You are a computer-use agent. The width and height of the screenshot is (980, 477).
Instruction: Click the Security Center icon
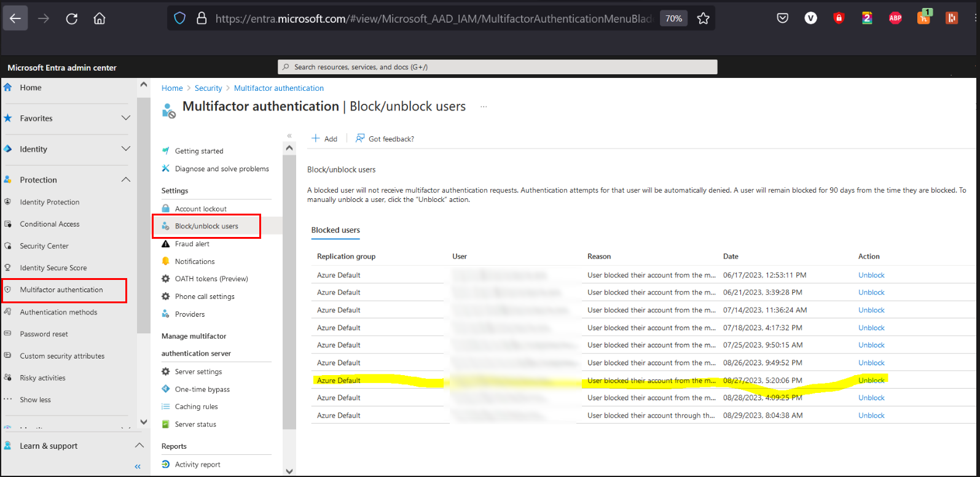[8, 246]
